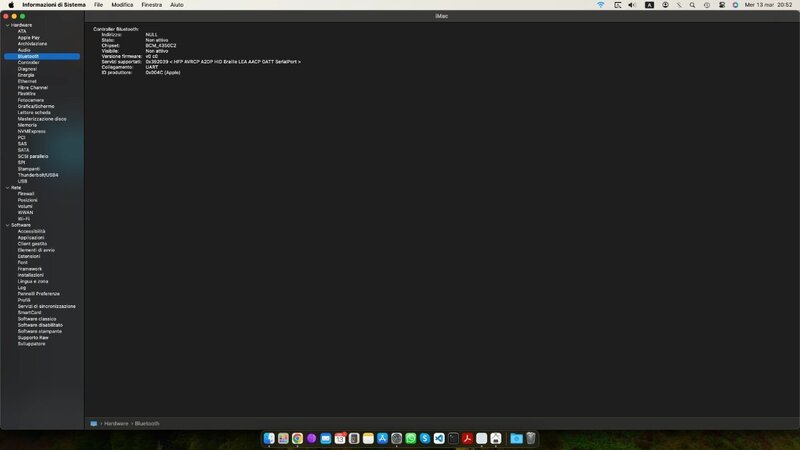Viewport: 800px width, 450px height.
Task: Select Apple Pay in the sidebar
Action: point(29,37)
